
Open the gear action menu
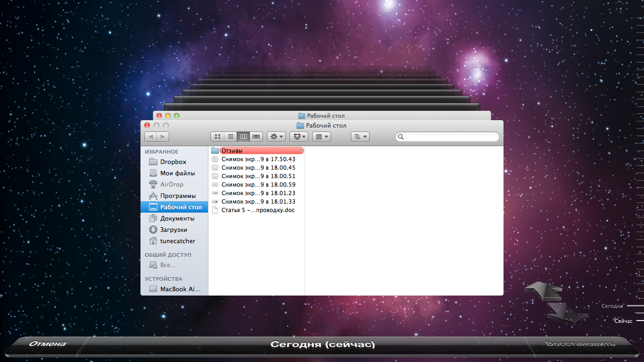276,137
